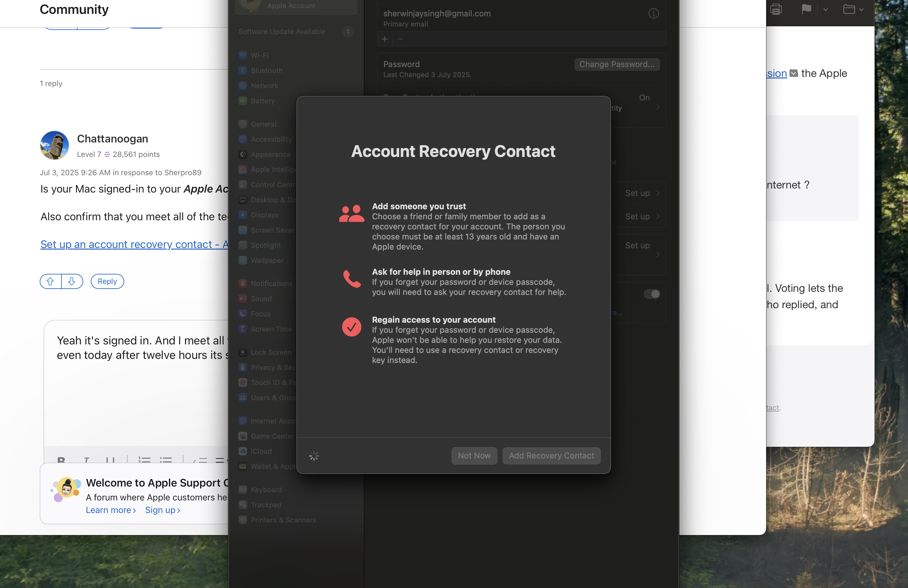Click the plus icon under email list

click(x=385, y=39)
